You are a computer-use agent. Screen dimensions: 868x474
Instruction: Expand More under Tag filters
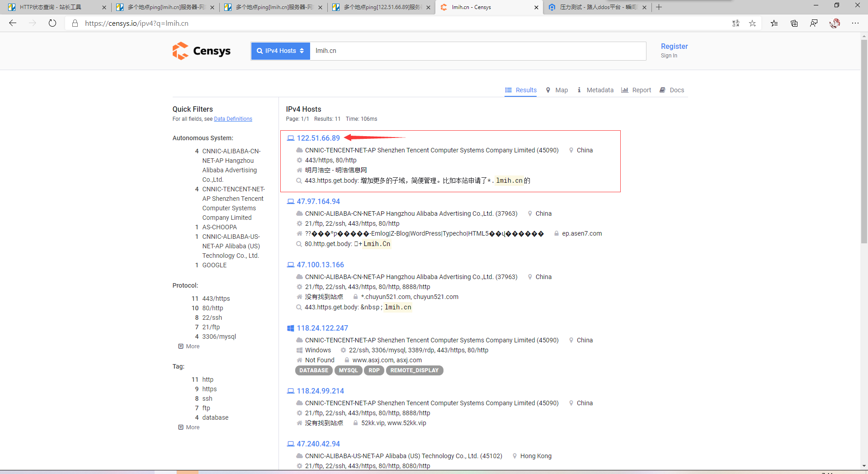pyautogui.click(x=189, y=427)
